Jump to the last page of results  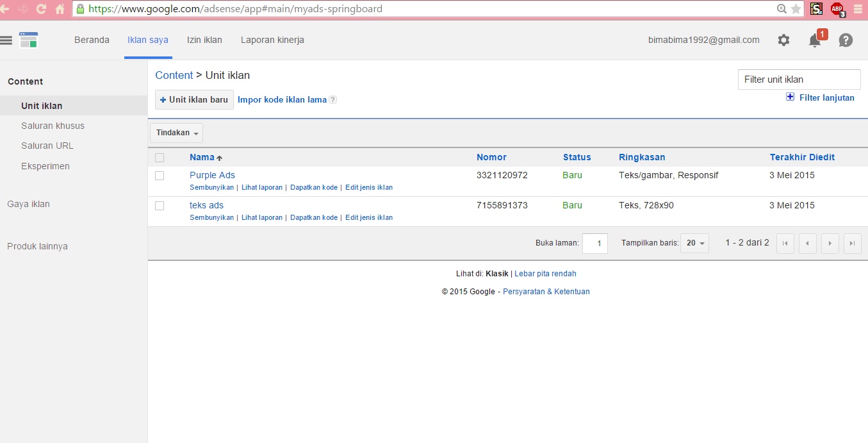click(852, 244)
